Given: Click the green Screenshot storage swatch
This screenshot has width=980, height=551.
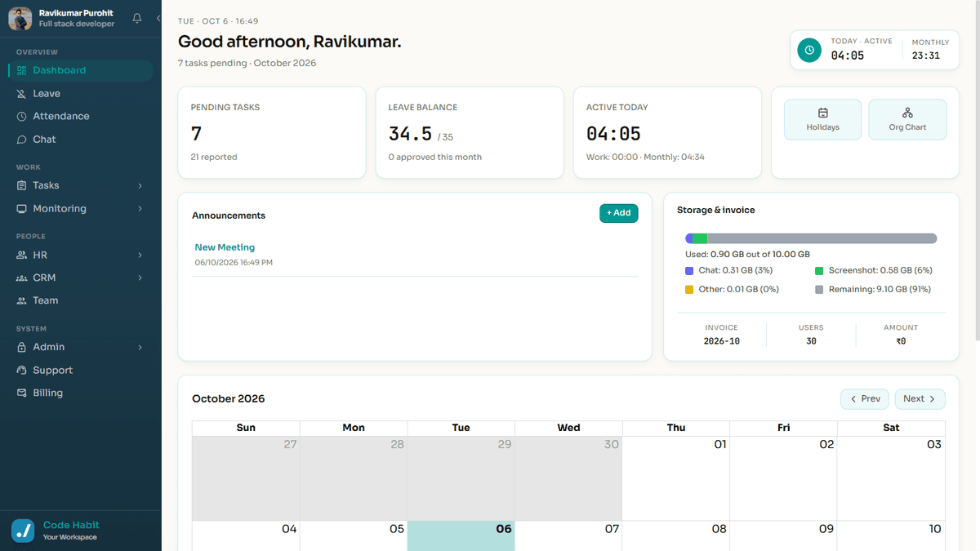Looking at the screenshot, I should coord(819,270).
